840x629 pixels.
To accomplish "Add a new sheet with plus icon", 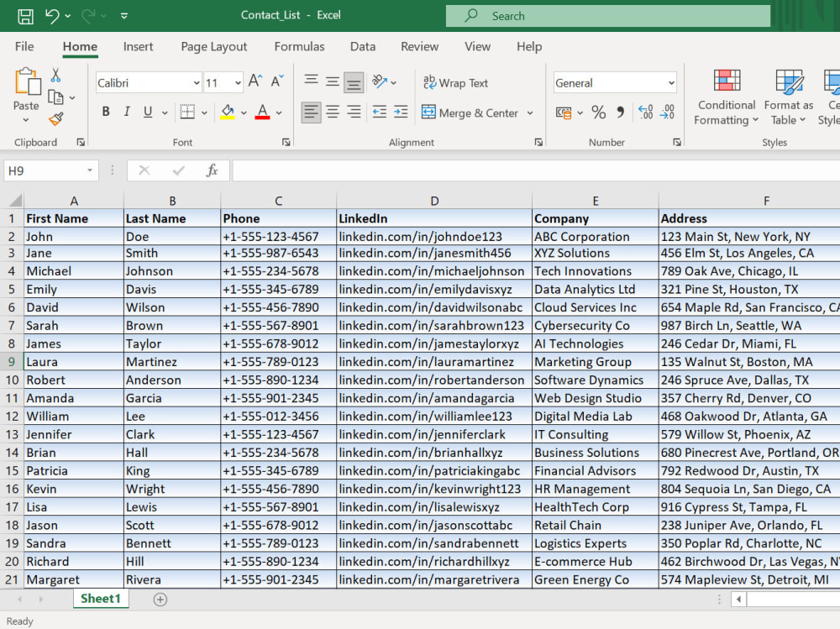I will [160, 600].
